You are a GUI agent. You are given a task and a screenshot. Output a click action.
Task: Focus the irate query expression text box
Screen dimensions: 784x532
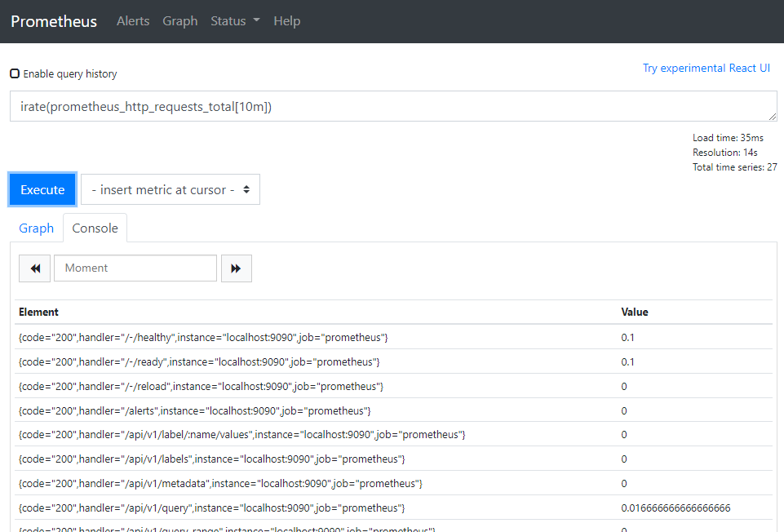392,106
